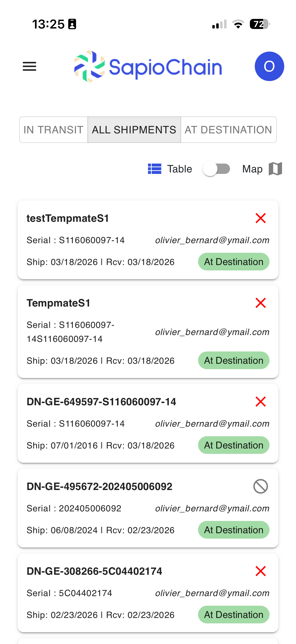The height and width of the screenshot is (644, 296).
Task: Open the hamburger navigation menu
Action: 29,67
